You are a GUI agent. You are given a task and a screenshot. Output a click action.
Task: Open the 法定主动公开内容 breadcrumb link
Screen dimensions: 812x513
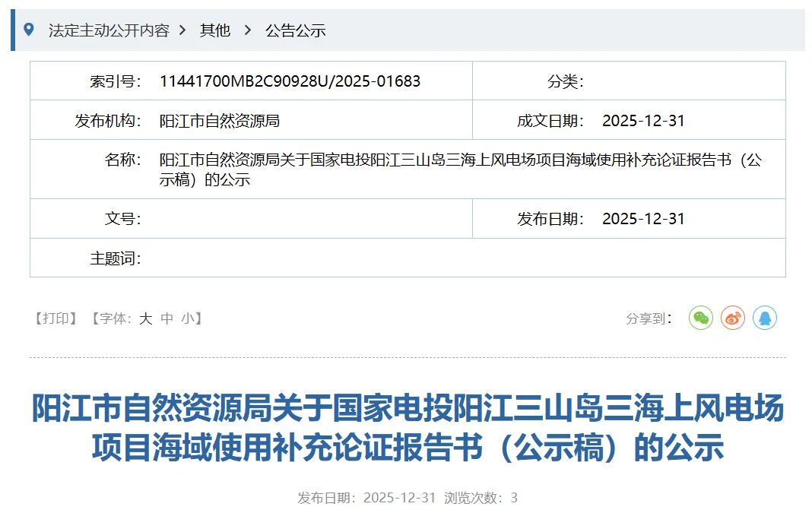coord(109,30)
